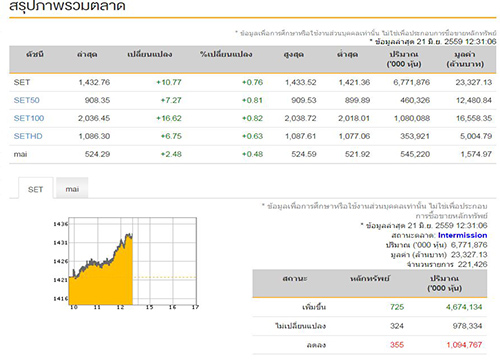Switch to the mai chart tab
The height and width of the screenshot is (360, 500).
tap(72, 189)
